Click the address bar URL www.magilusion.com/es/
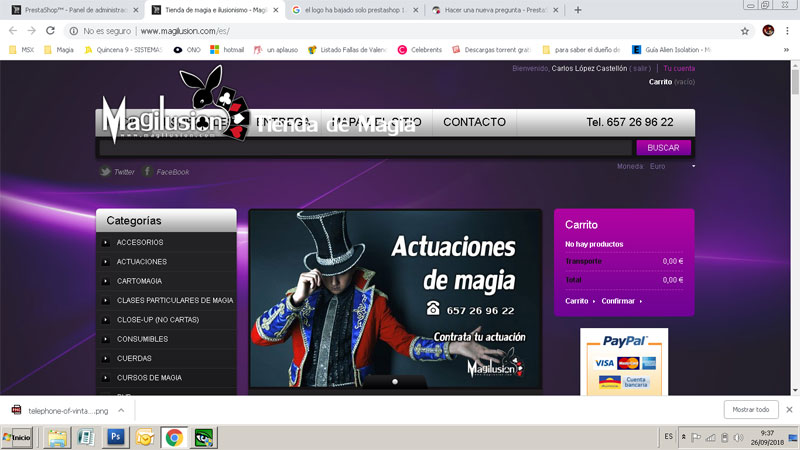Image resolution: width=800 pixels, height=450 pixels. 185,31
